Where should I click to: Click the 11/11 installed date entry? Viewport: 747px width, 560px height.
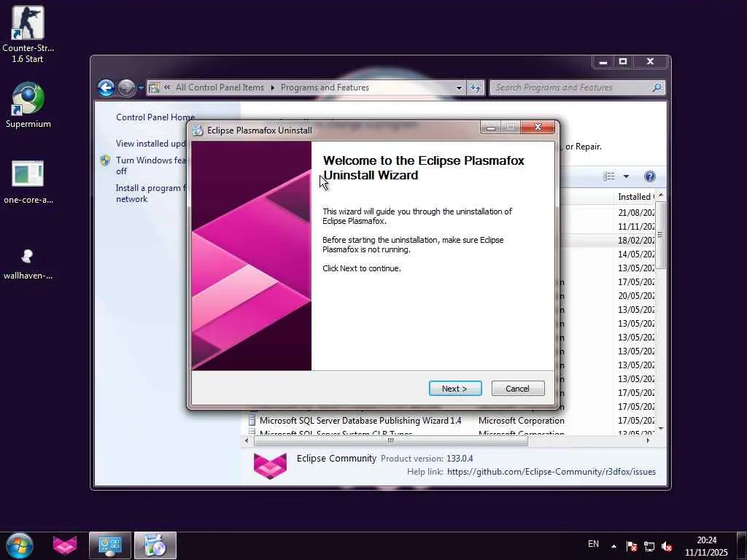click(x=636, y=227)
